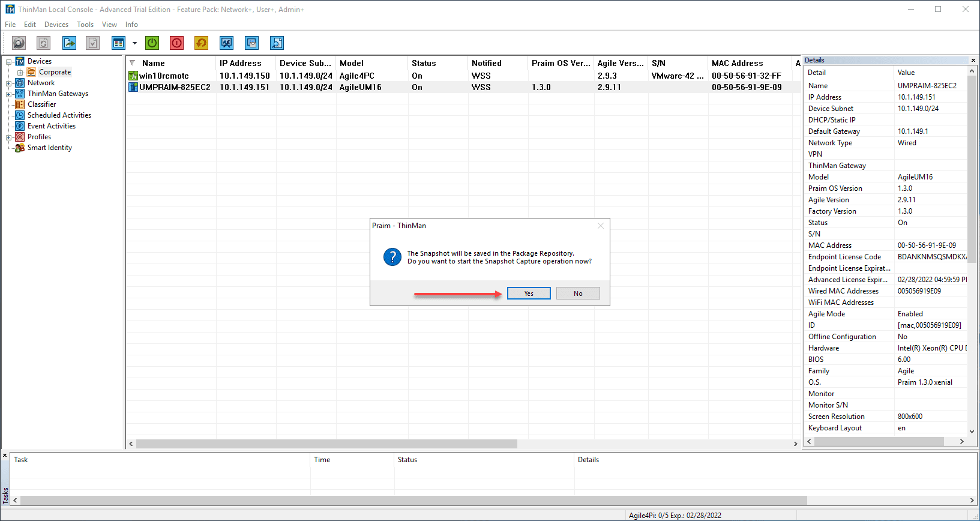The height and width of the screenshot is (521, 980).
Task: Click the ThinMan app icon in title bar
Action: [x=10, y=9]
